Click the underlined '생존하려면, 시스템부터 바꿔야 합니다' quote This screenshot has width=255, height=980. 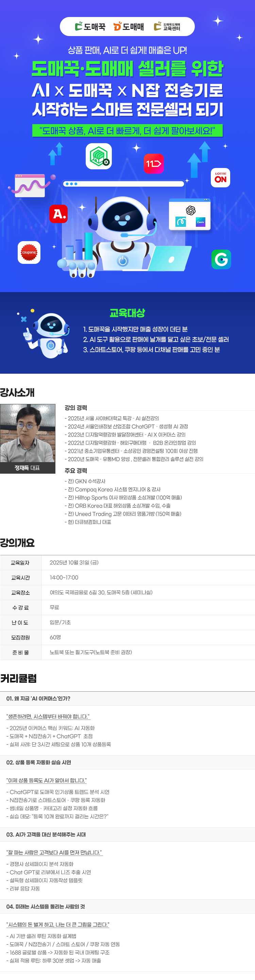pos(48,716)
